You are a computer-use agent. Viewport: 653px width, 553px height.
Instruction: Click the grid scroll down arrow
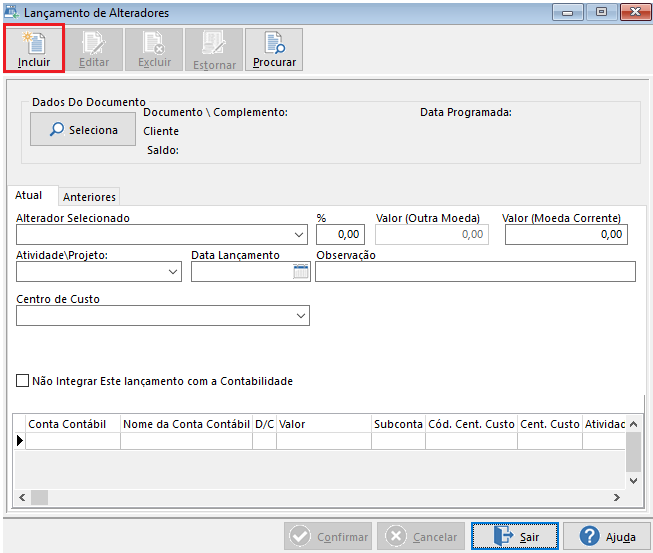point(633,481)
